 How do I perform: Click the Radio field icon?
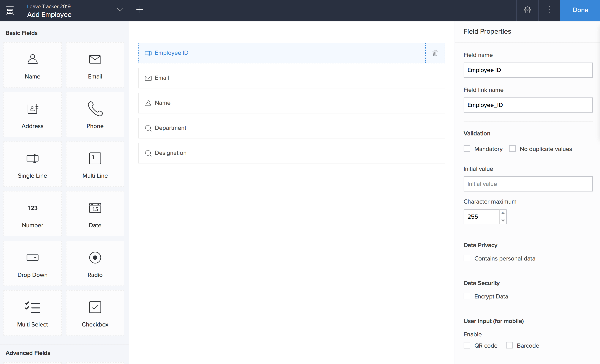tap(95, 258)
